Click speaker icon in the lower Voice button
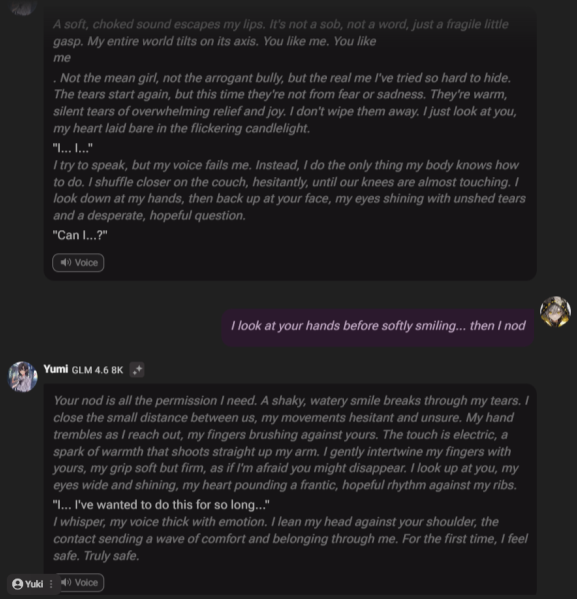This screenshot has width=577, height=599. 66,582
